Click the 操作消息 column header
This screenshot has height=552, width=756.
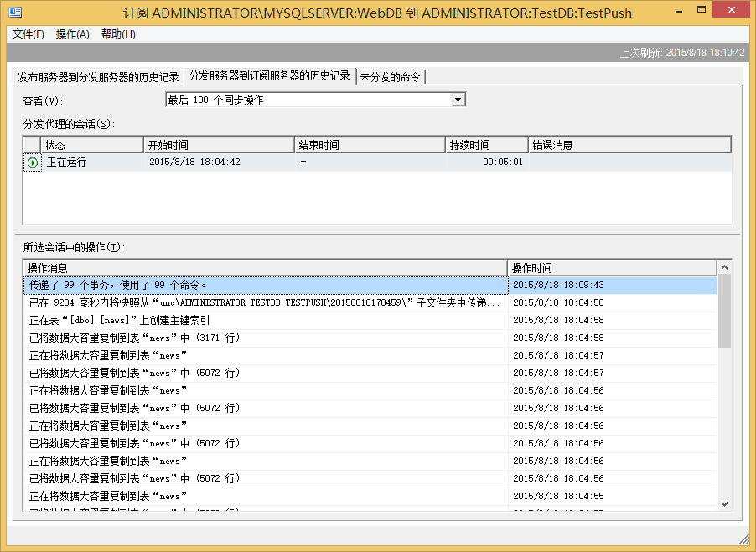click(265, 268)
